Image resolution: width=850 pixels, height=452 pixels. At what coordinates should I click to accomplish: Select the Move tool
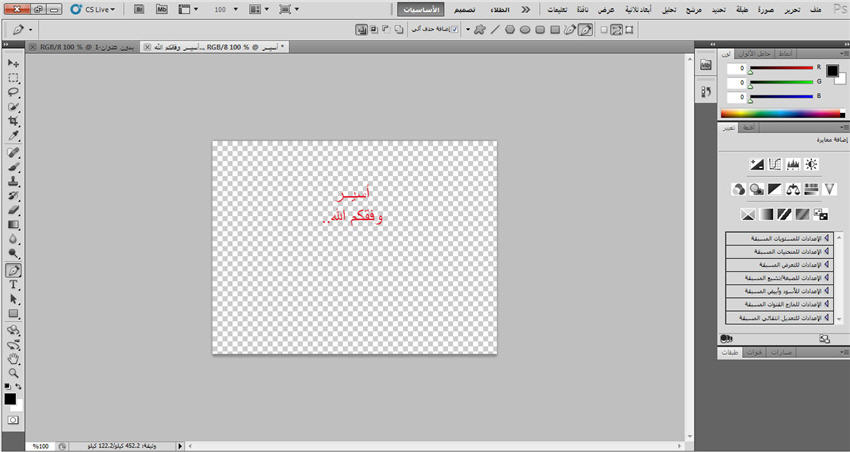[13, 63]
